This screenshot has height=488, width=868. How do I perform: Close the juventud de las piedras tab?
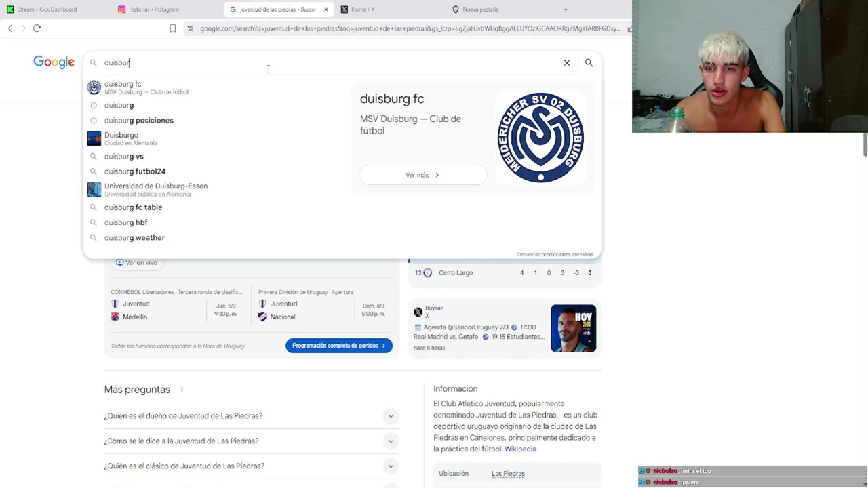click(x=326, y=9)
